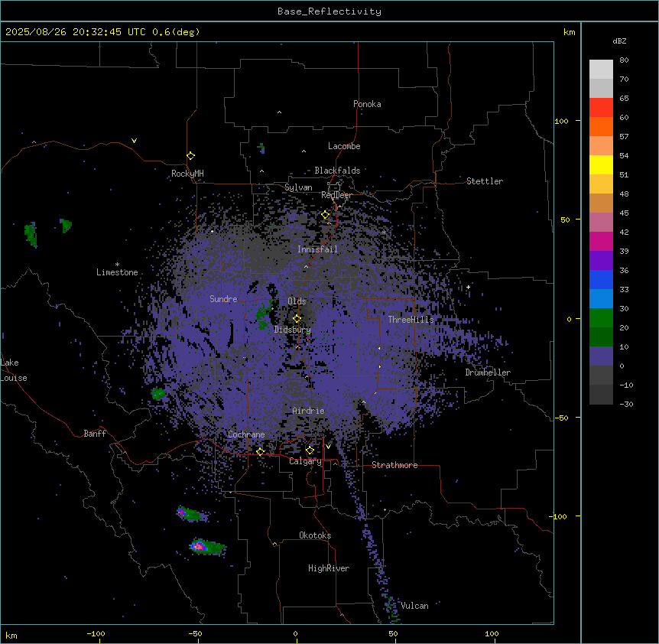Click the Innisfail city label
Image resolution: width=659 pixels, height=644 pixels.
(317, 249)
